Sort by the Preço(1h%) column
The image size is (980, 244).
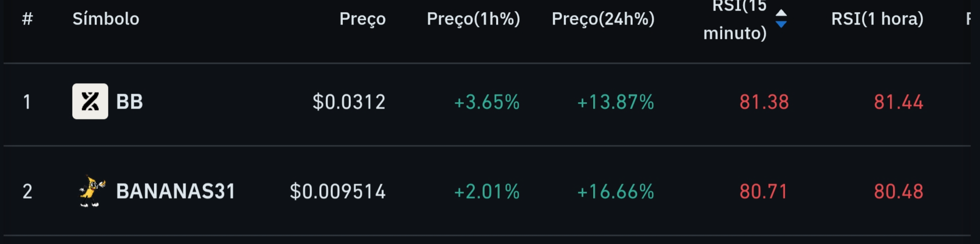pyautogui.click(x=473, y=19)
